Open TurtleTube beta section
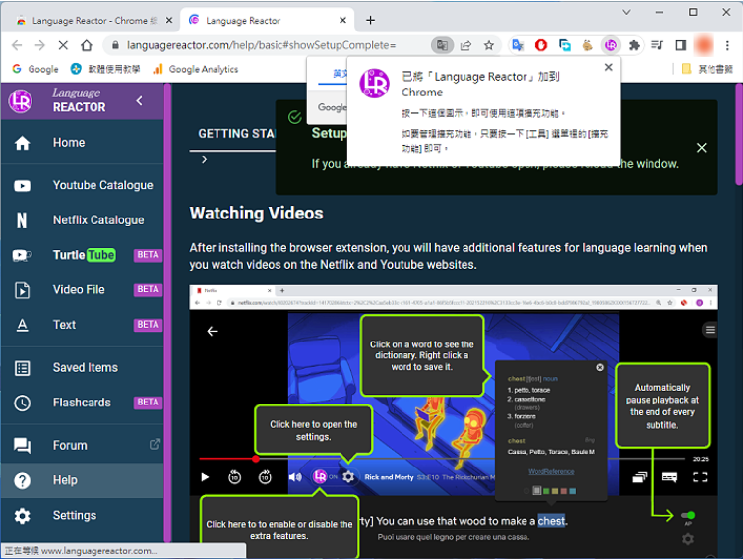Image resolution: width=743 pixels, height=560 pixels. [x=83, y=255]
